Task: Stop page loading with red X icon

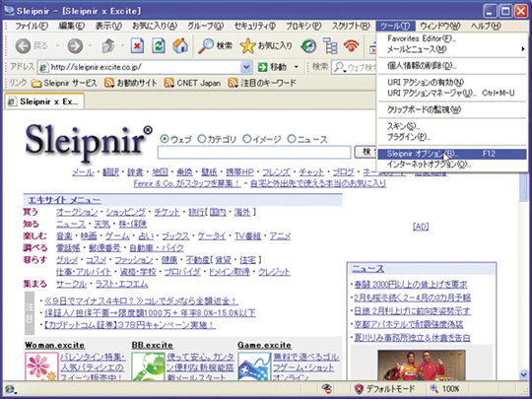Action: (x=137, y=45)
